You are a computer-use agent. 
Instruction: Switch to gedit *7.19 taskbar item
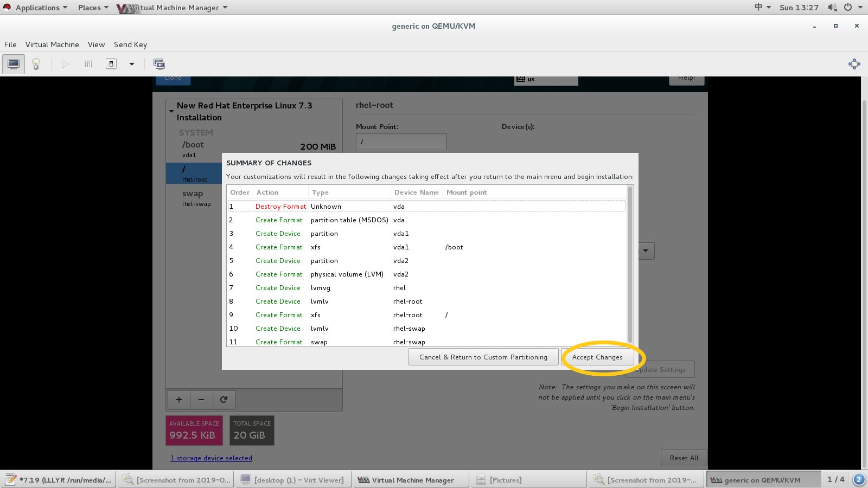click(58, 480)
